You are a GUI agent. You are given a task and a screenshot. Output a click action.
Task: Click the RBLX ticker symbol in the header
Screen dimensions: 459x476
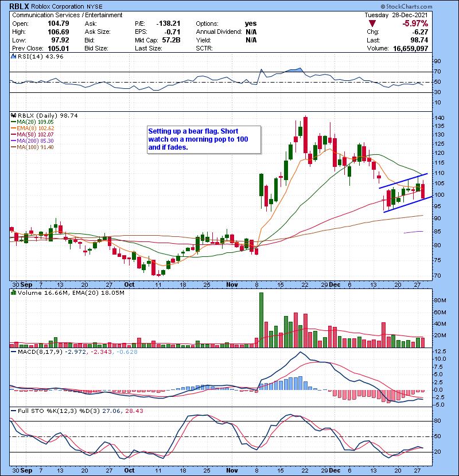19,6
